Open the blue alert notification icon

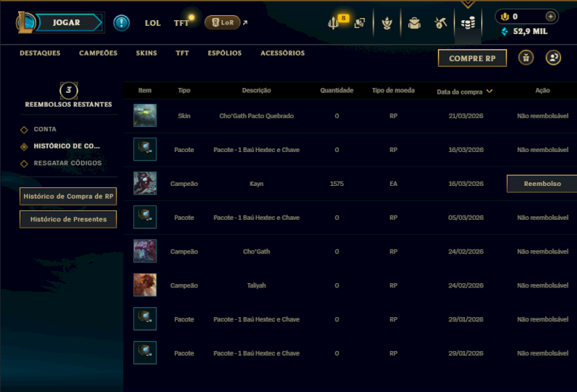121,23
